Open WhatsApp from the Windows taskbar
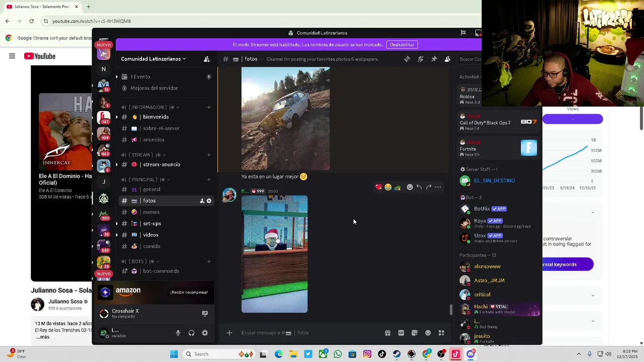This screenshot has height=362, width=644. point(337,354)
